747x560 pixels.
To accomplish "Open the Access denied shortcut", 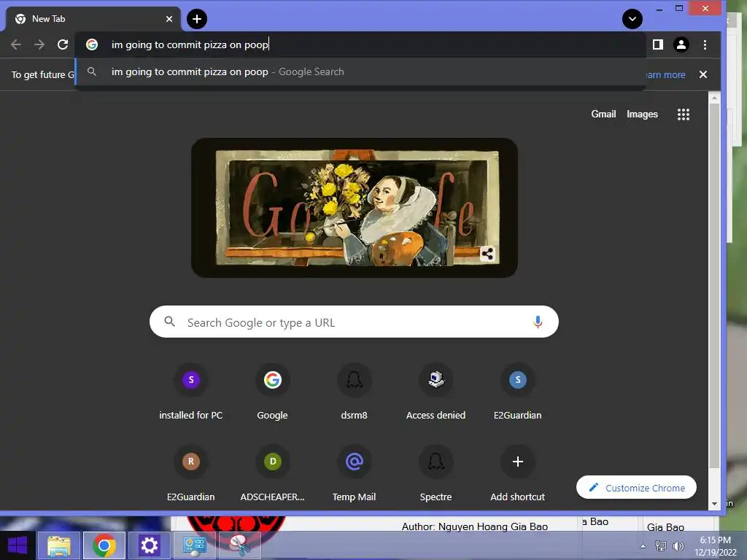I will (x=436, y=393).
